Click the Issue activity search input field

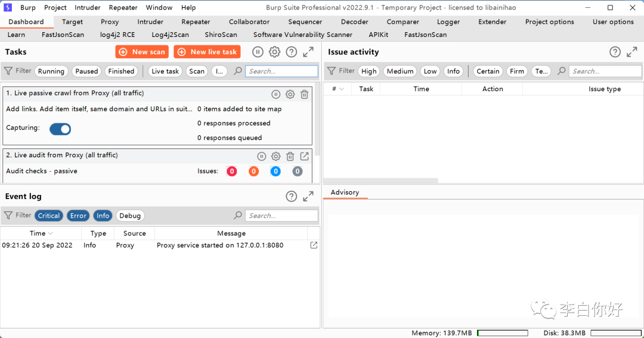605,71
